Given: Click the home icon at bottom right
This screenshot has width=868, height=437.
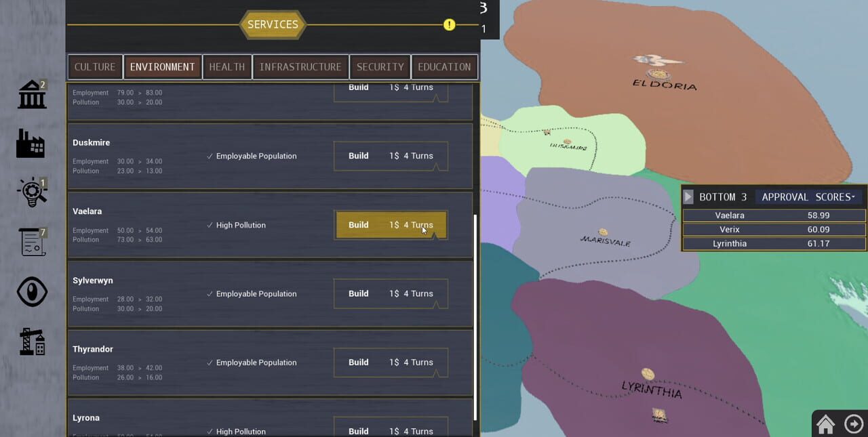Looking at the screenshot, I should click(825, 423).
